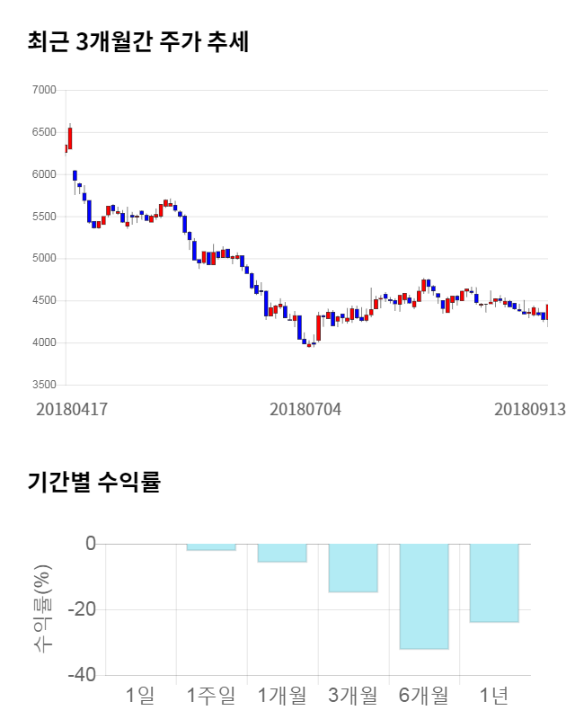Click the -20 return axis tick
The image size is (575, 728).
(83, 609)
